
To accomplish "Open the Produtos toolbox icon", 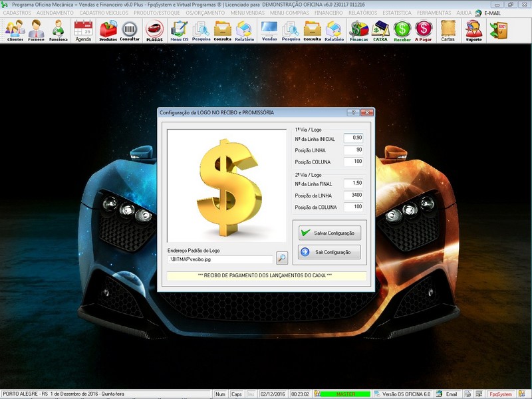I will [108, 31].
